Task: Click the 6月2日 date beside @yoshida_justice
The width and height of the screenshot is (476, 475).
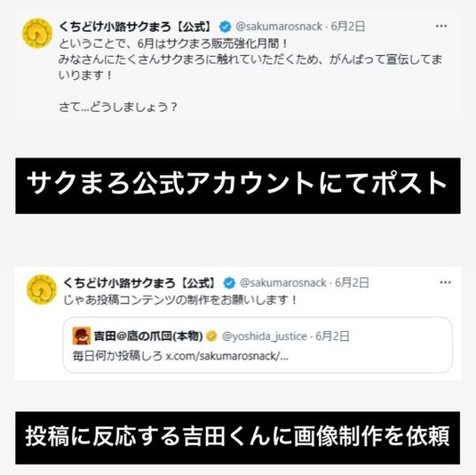Action: [x=332, y=336]
